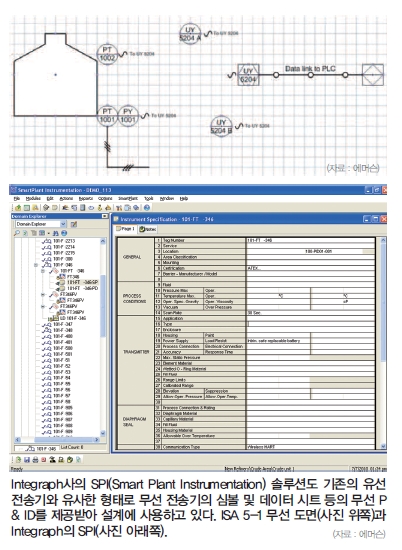Viewport: 402px width, 550px height.
Task: Open the Modules menu
Action: tap(33, 199)
